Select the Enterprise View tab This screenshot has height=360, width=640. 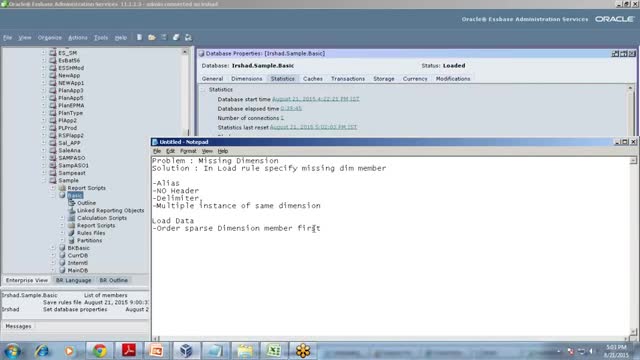[27, 280]
